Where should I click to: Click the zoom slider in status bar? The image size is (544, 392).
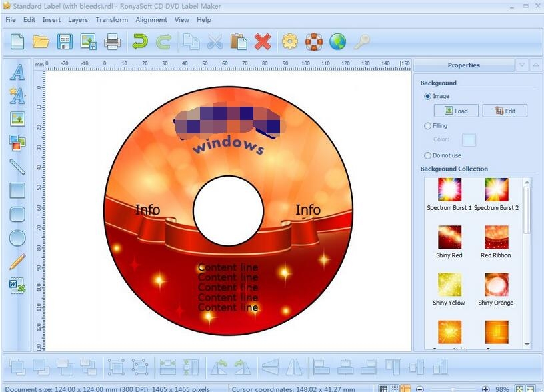(453, 389)
